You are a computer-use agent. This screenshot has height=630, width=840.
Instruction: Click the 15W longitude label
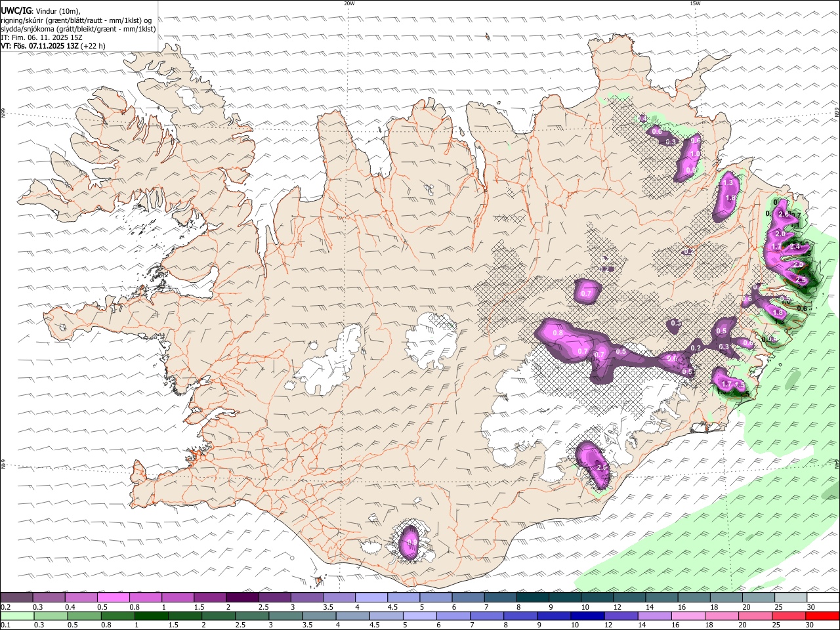695,3
